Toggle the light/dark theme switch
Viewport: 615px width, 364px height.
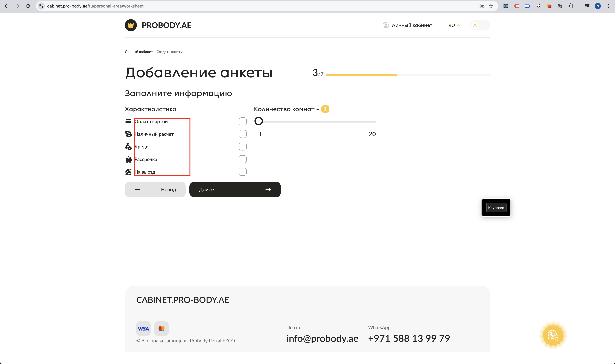pos(480,25)
